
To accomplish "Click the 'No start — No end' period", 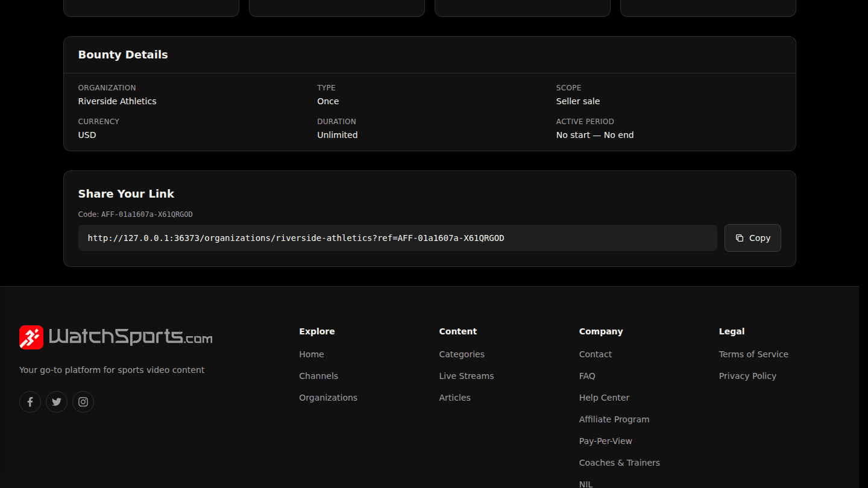I will tap(595, 135).
